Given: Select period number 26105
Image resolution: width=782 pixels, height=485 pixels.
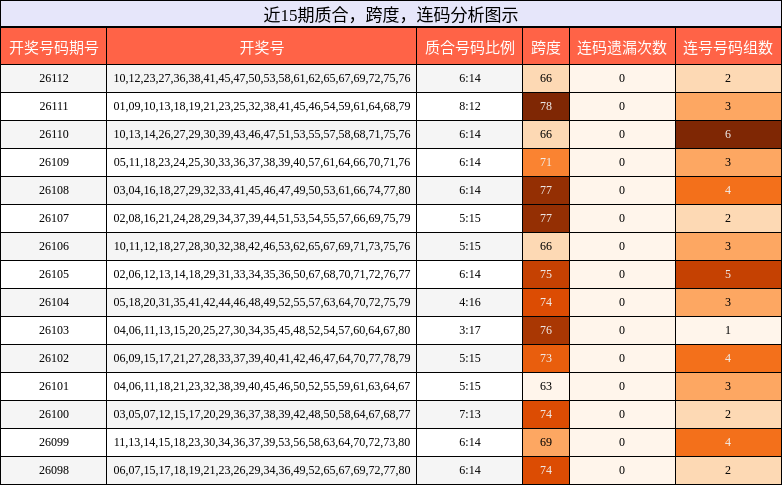Looking at the screenshot, I should [53, 273].
